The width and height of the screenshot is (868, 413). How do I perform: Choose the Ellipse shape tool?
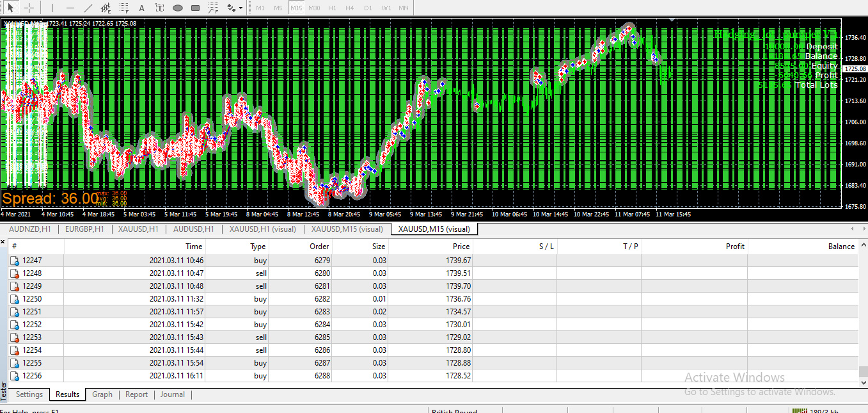(x=177, y=8)
